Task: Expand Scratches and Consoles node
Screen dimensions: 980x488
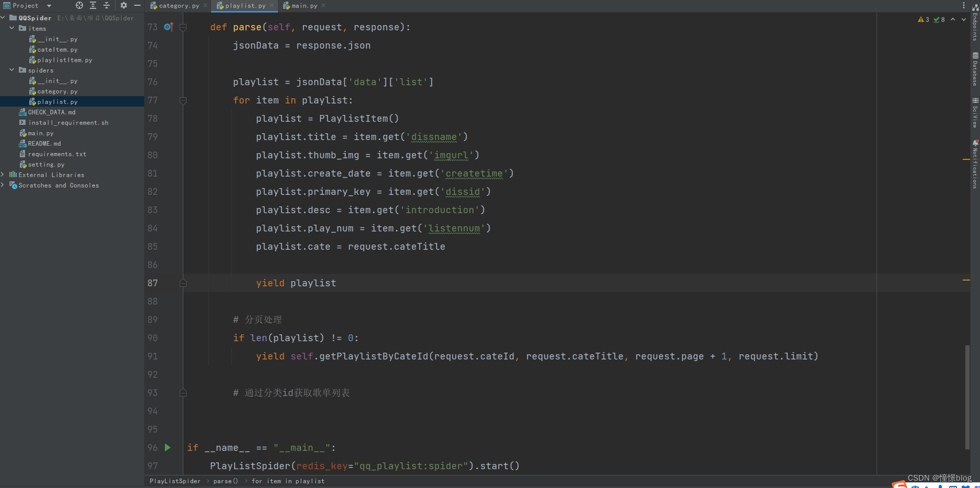Action: click(3, 185)
